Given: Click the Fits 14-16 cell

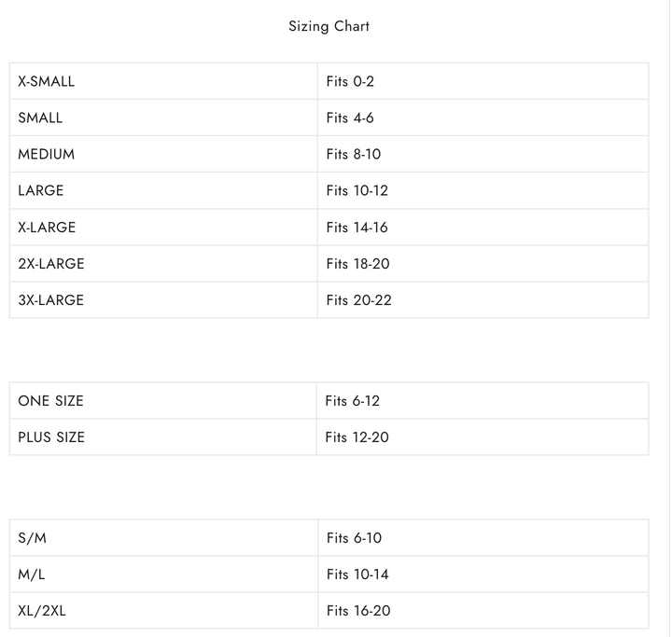Looking at the screenshot, I should pyautogui.click(x=483, y=227).
